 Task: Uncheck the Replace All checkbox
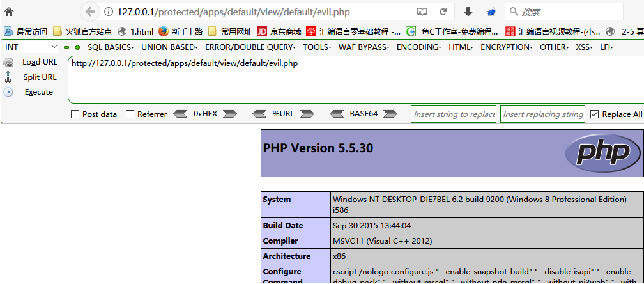point(594,114)
